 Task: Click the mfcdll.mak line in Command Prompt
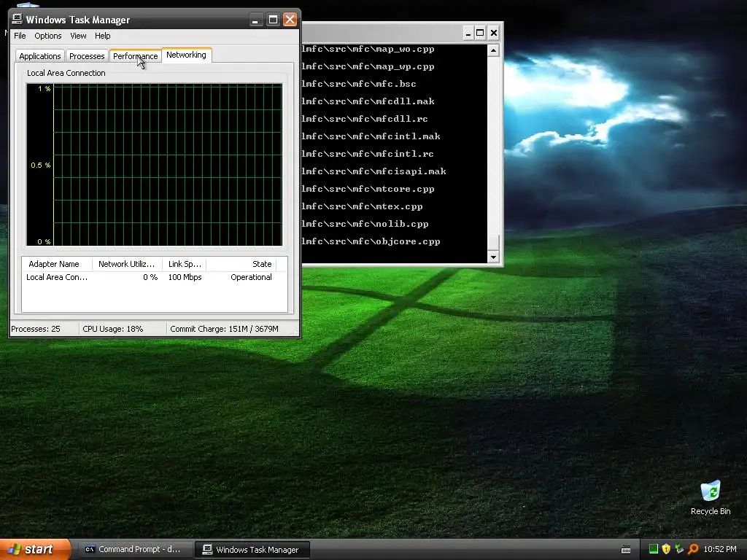(x=368, y=101)
